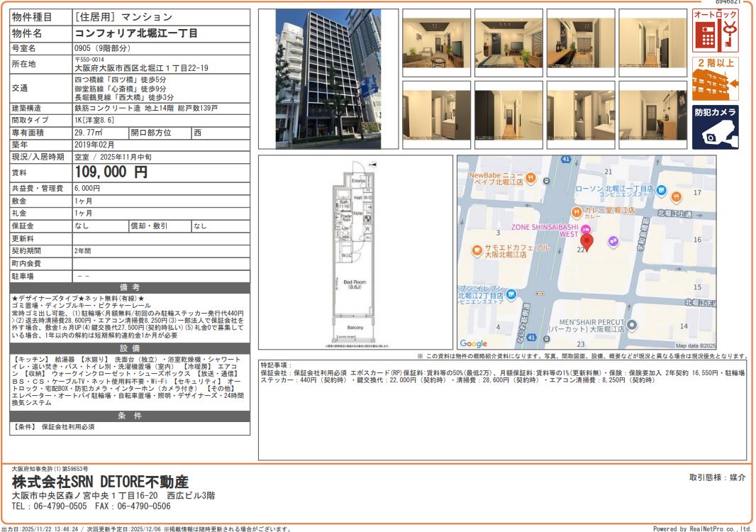756x532 pixels.
Task: Click the MEN'S HAIR PERCUT gray map marker
Action: 633,325
